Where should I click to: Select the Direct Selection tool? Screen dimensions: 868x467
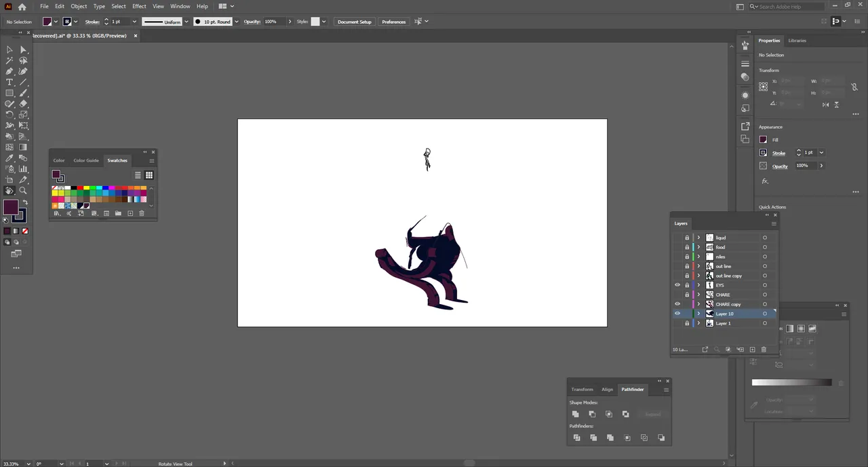[23, 50]
